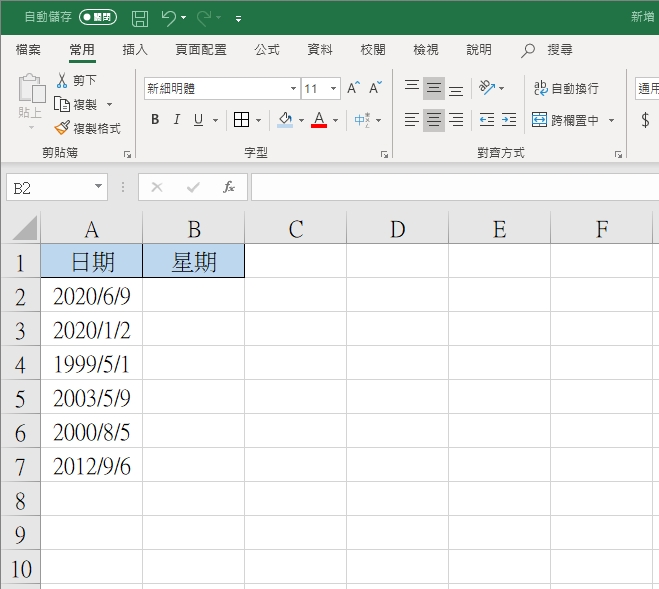The width and height of the screenshot is (659, 589).
Task: Click the 自動換行 wrap text button
Action: point(566,88)
